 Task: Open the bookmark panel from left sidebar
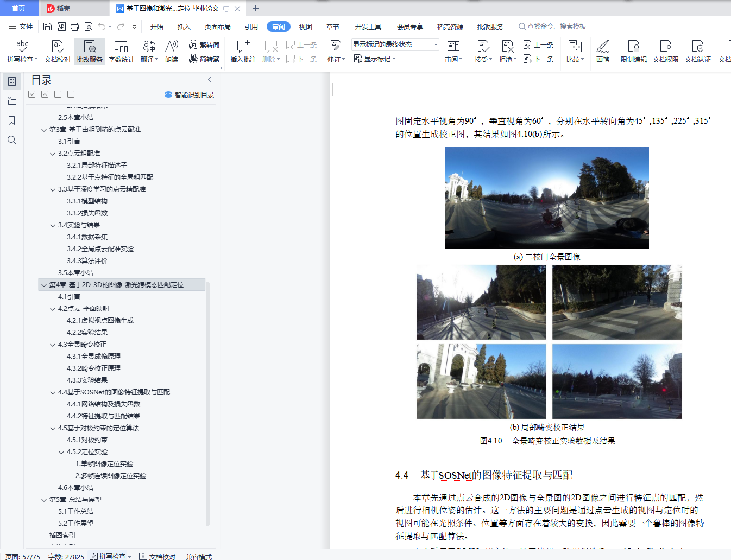(12, 120)
